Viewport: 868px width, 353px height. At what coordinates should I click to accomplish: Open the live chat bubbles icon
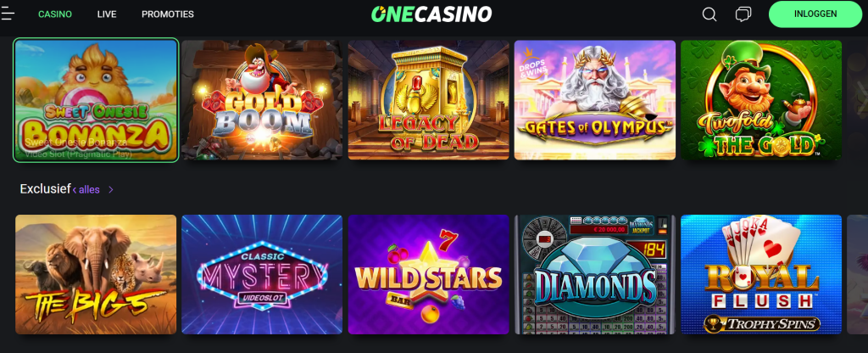pos(743,14)
